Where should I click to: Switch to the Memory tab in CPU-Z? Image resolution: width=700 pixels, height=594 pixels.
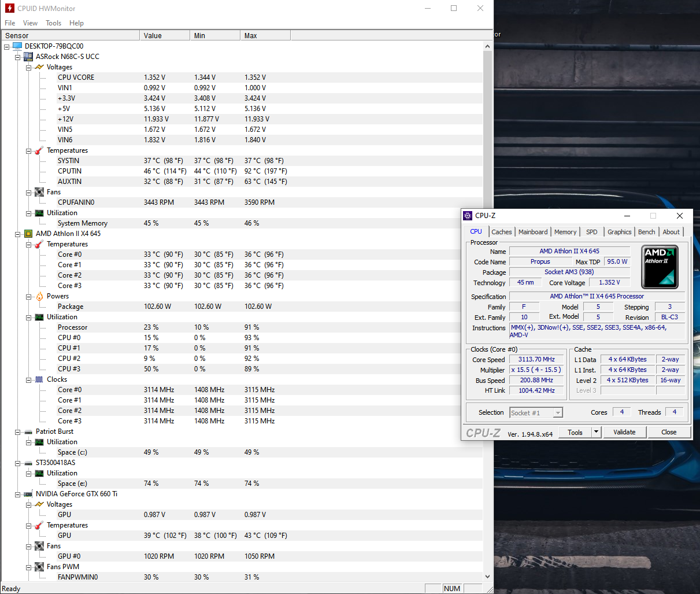(x=565, y=232)
